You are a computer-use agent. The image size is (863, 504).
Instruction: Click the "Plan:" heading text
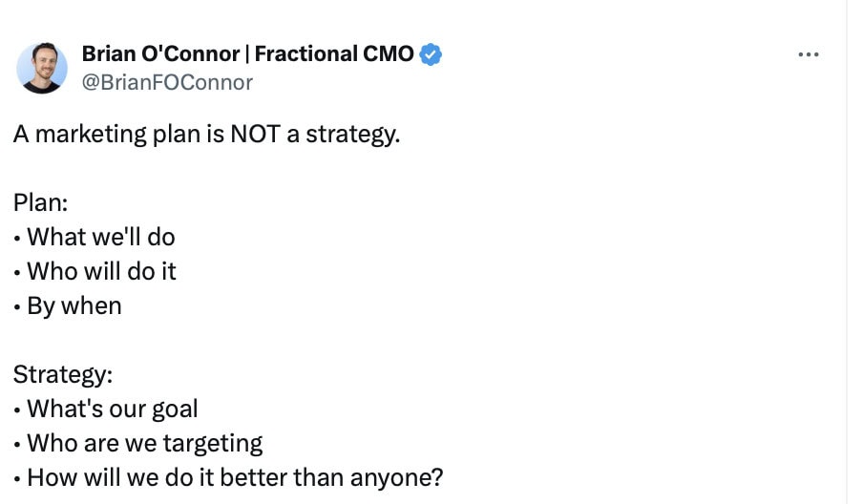tap(41, 203)
